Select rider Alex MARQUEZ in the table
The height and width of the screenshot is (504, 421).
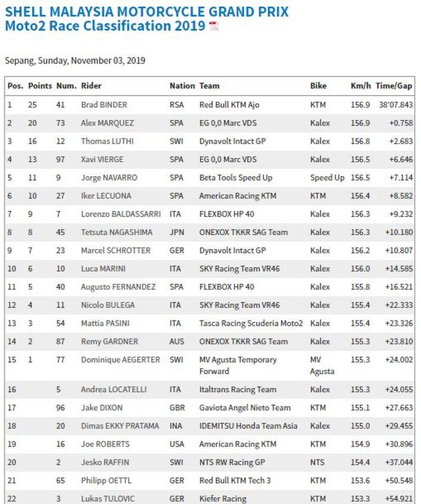coord(107,123)
